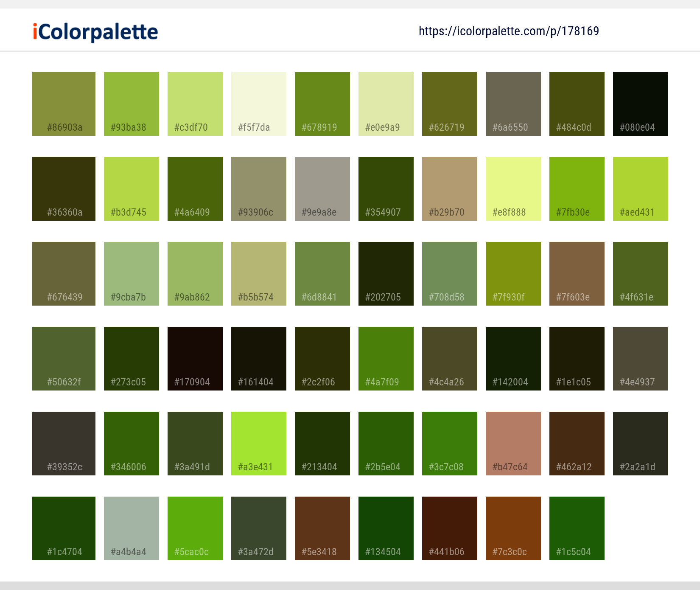Select the #3a472d swatch
The width and height of the screenshot is (700, 590).
259,528
